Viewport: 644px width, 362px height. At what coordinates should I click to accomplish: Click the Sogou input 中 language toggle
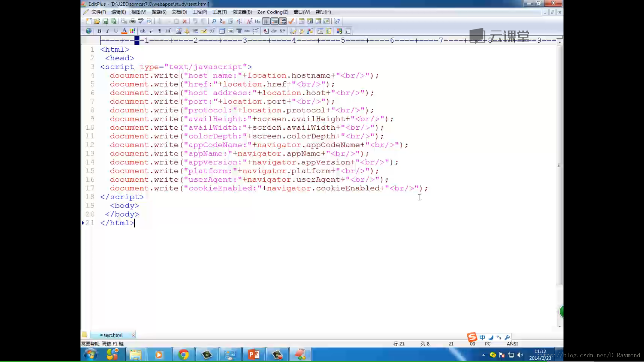(x=482, y=337)
